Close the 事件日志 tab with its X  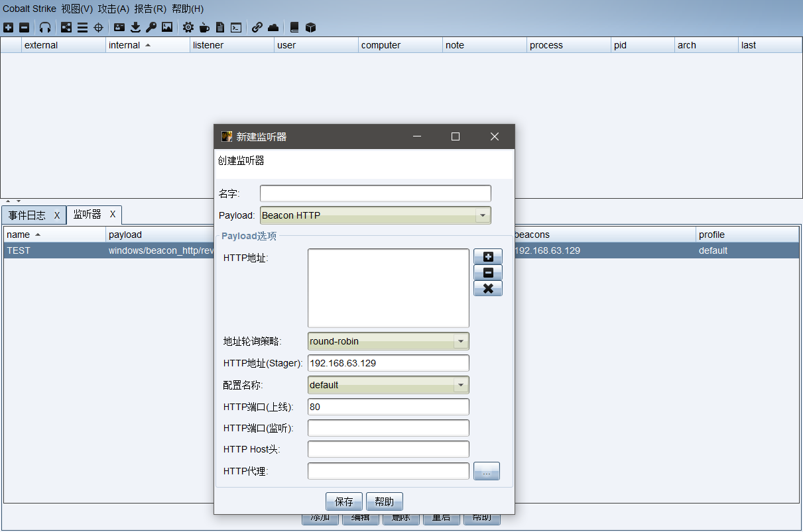tap(57, 215)
